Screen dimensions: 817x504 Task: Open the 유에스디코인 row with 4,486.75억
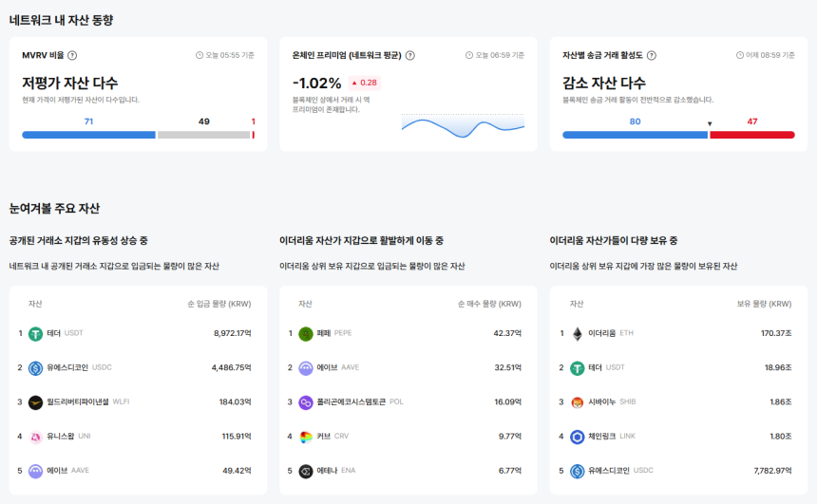[x=138, y=367]
